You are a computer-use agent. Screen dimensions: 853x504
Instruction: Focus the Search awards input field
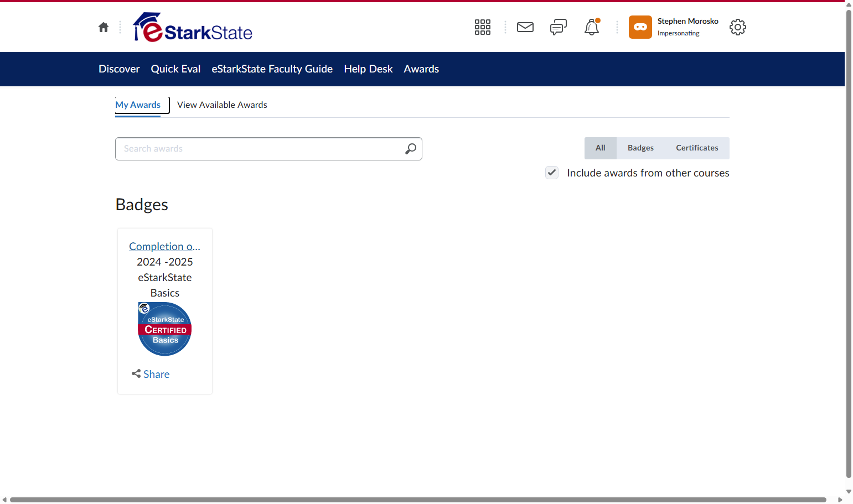pyautogui.click(x=268, y=149)
